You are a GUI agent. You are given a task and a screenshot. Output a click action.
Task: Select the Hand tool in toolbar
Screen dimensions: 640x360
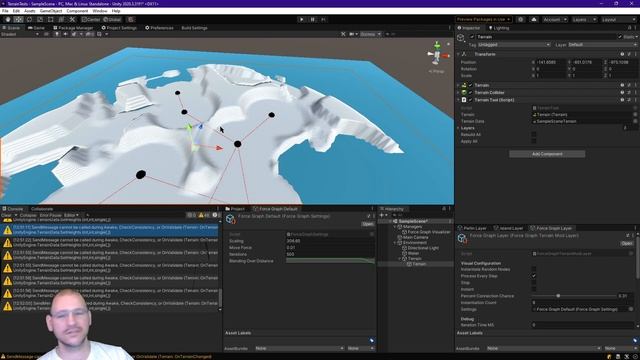[x=8, y=19]
